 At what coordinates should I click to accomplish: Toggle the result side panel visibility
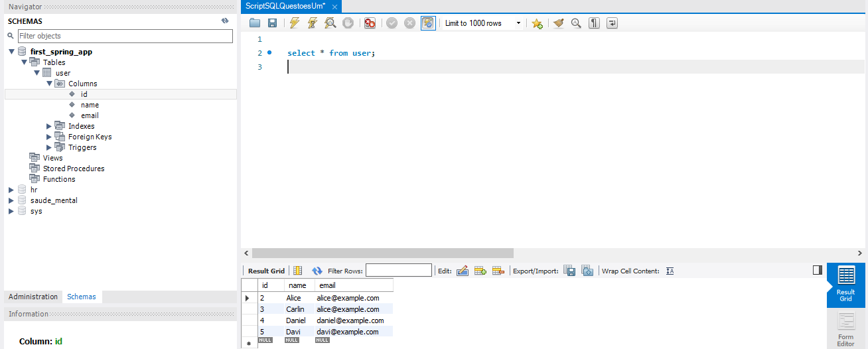[x=818, y=270]
